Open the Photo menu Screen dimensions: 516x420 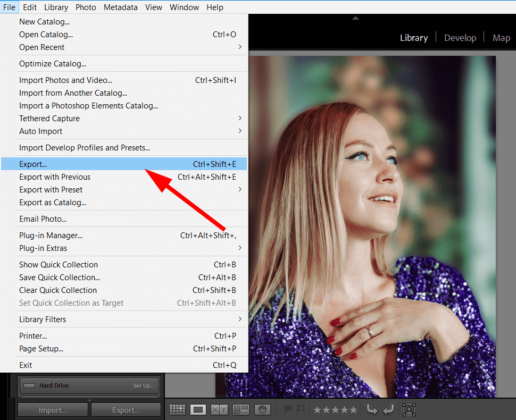coord(86,7)
